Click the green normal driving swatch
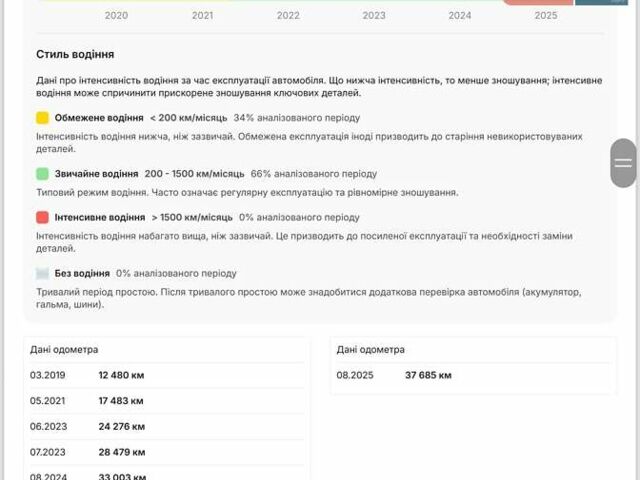 42,173
